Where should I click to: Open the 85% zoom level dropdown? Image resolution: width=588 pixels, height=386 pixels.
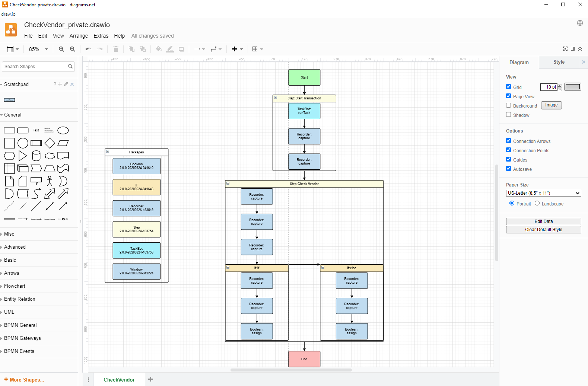38,49
